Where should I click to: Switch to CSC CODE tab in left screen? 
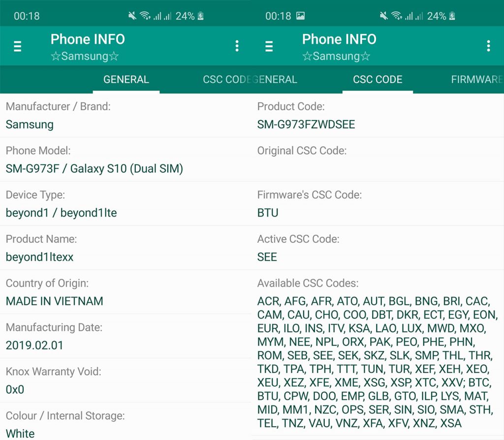(x=226, y=79)
